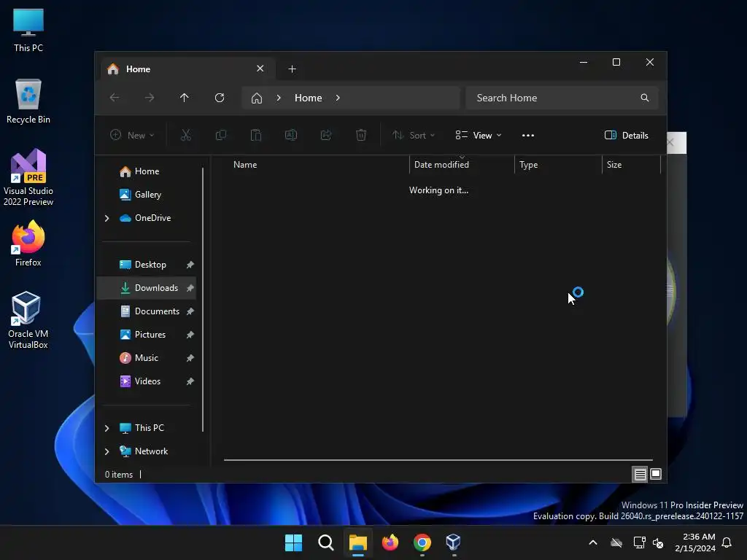Go forward with the forward arrow
Image resolution: width=747 pixels, height=560 pixels.
click(x=150, y=98)
